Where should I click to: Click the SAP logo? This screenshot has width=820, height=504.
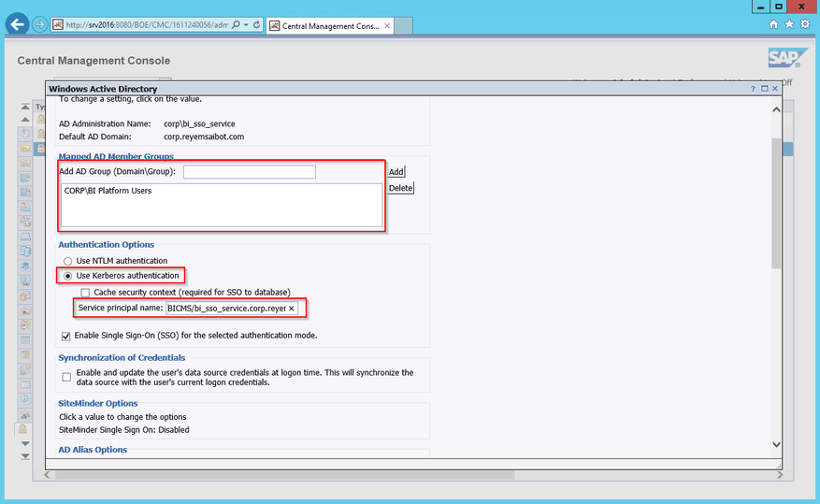click(787, 58)
